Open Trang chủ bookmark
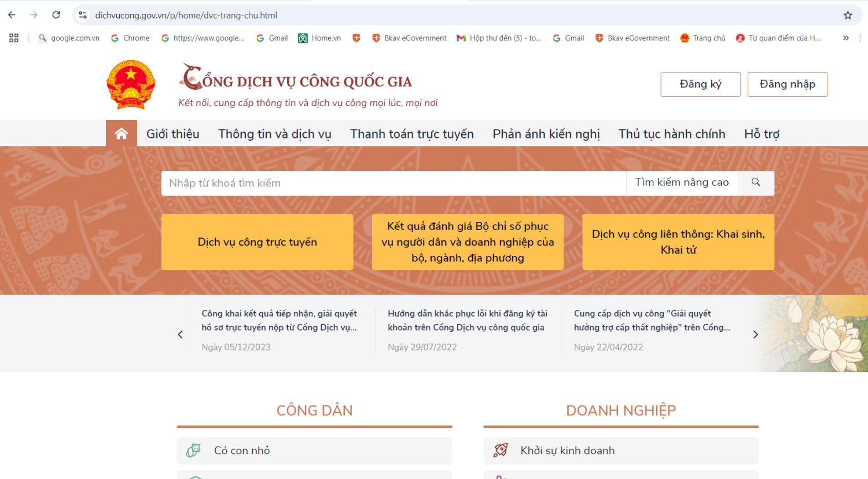 pyautogui.click(x=703, y=38)
